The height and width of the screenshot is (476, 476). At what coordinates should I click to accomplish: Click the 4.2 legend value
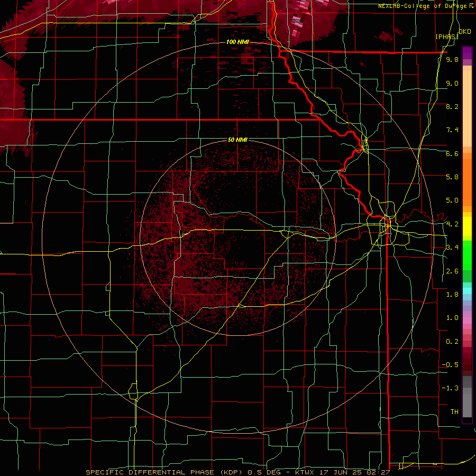(x=452, y=224)
